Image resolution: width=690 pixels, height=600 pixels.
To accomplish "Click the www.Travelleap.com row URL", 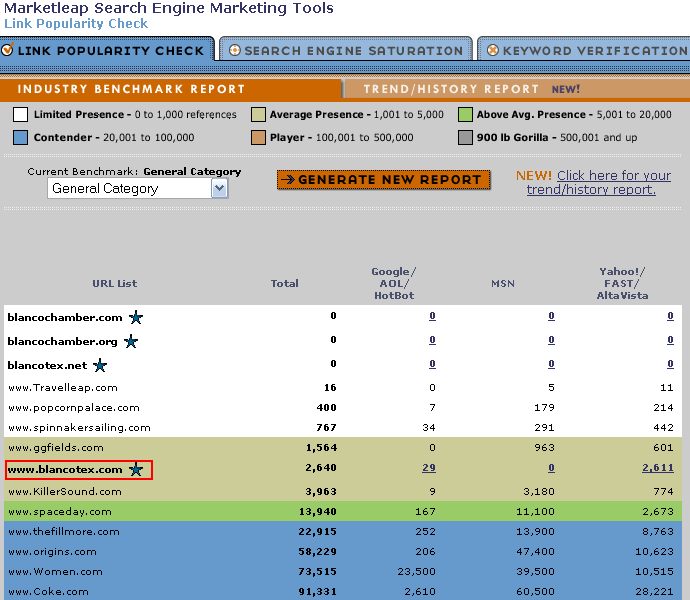I will [x=63, y=388].
